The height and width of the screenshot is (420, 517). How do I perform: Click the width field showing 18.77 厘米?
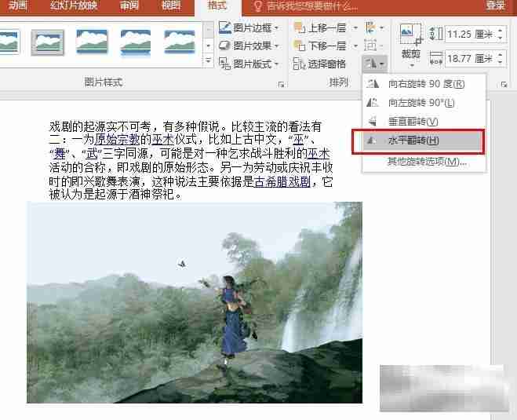point(471,59)
